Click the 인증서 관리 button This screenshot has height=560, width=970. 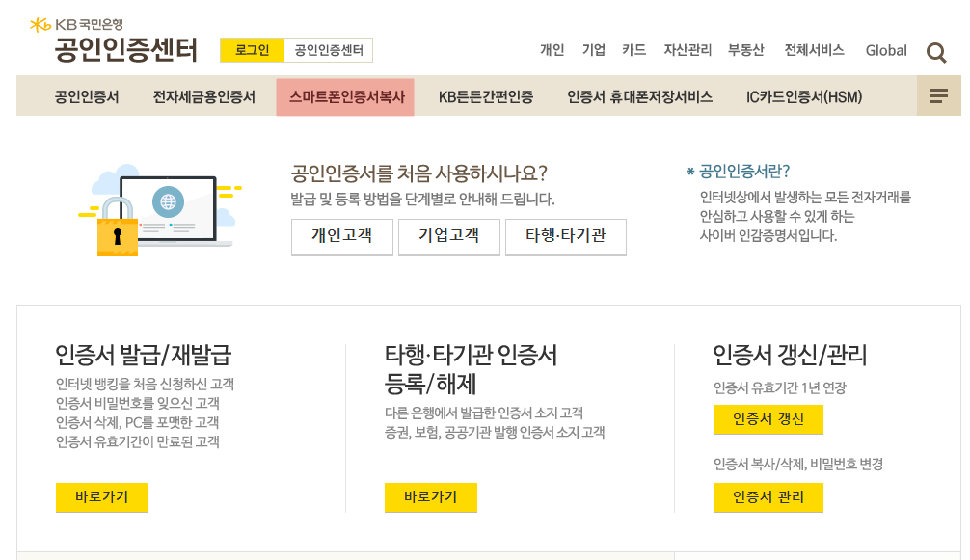(x=768, y=497)
